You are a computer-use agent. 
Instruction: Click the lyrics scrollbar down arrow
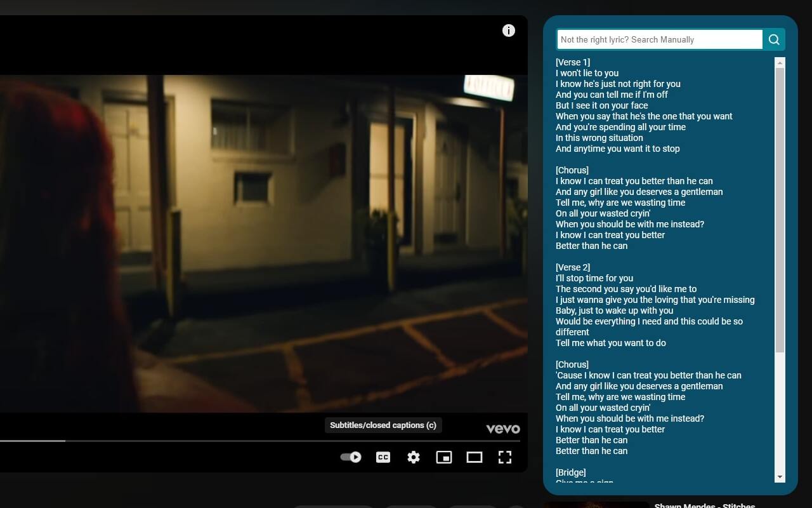[780, 477]
